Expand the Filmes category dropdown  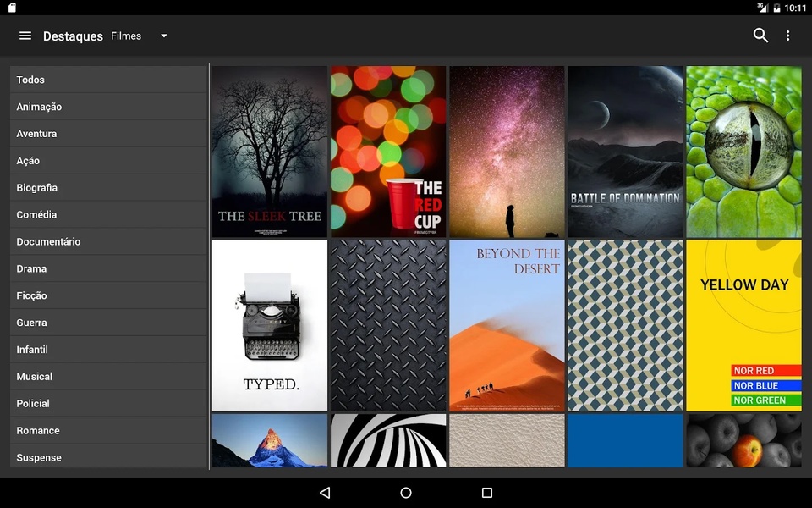click(140, 36)
